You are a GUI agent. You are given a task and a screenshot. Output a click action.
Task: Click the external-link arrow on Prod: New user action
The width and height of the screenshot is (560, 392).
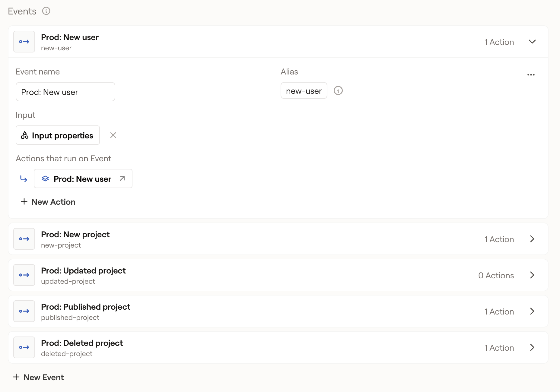[x=122, y=179]
